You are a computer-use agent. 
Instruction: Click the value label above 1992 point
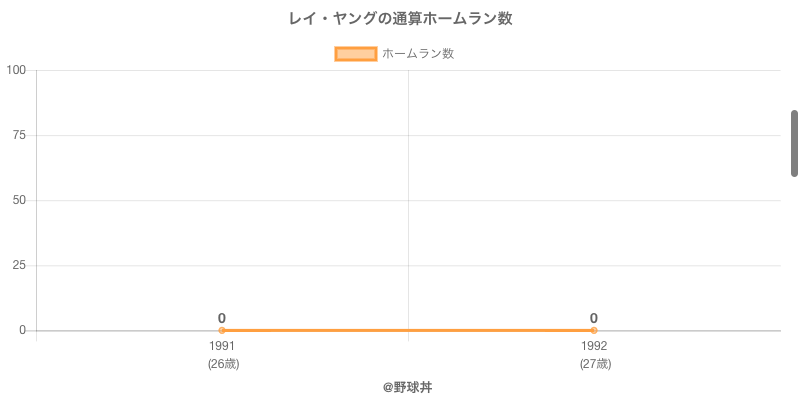pyautogui.click(x=594, y=318)
